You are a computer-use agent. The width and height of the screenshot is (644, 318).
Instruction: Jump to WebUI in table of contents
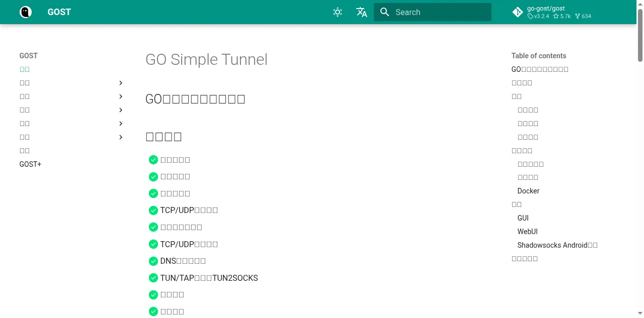click(528, 232)
